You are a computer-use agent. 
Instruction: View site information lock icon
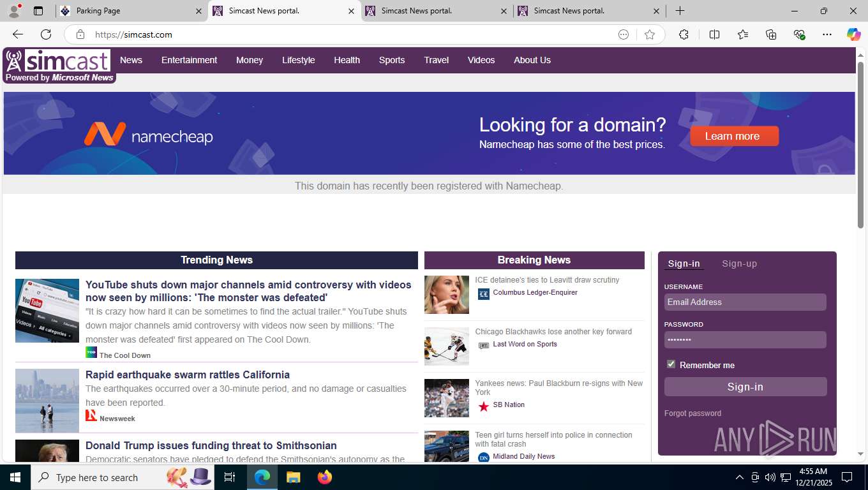coord(80,34)
